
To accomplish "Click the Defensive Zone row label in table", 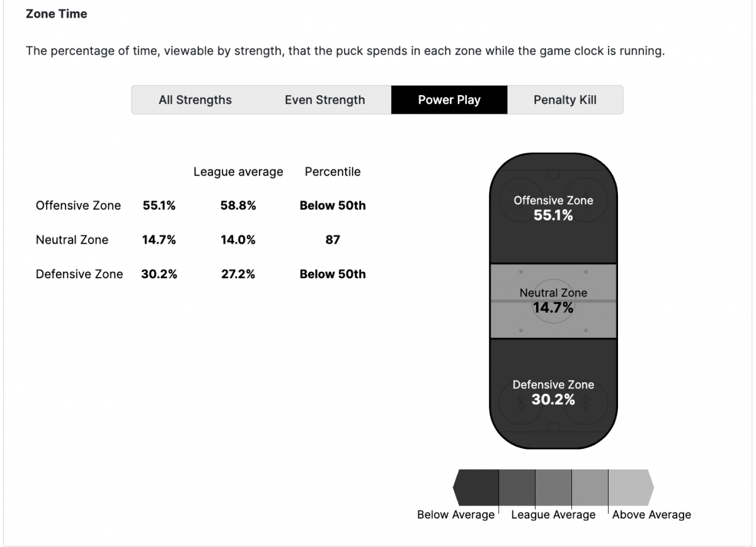I will (79, 274).
